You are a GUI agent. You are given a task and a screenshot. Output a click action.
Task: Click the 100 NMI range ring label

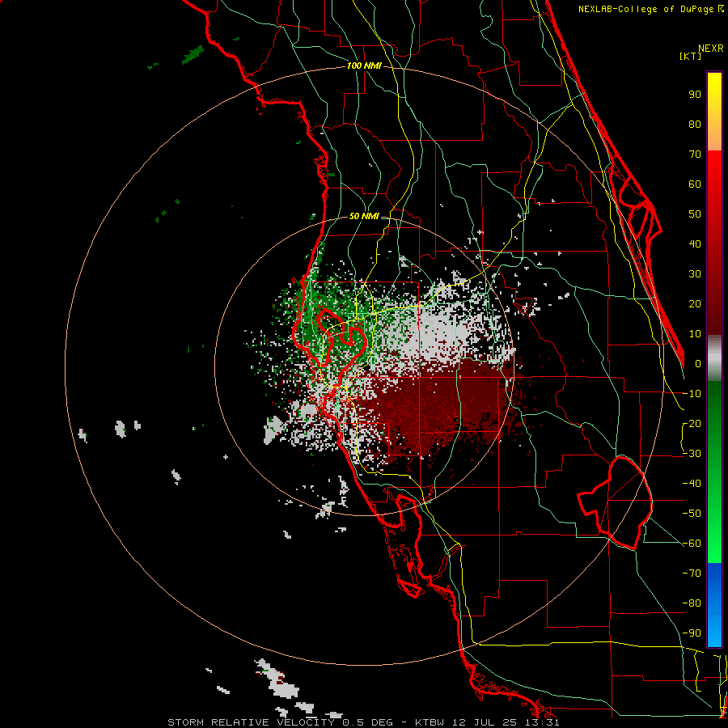pos(364,66)
